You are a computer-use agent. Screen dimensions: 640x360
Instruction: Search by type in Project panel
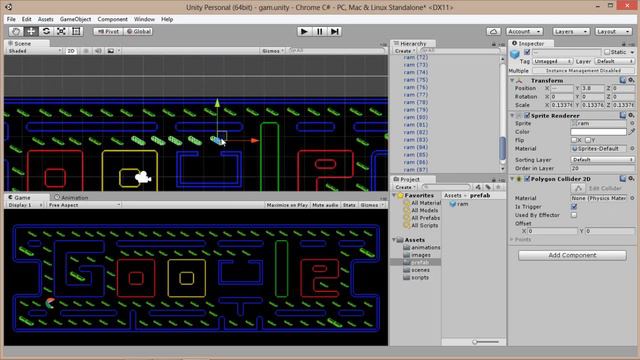coord(478,187)
